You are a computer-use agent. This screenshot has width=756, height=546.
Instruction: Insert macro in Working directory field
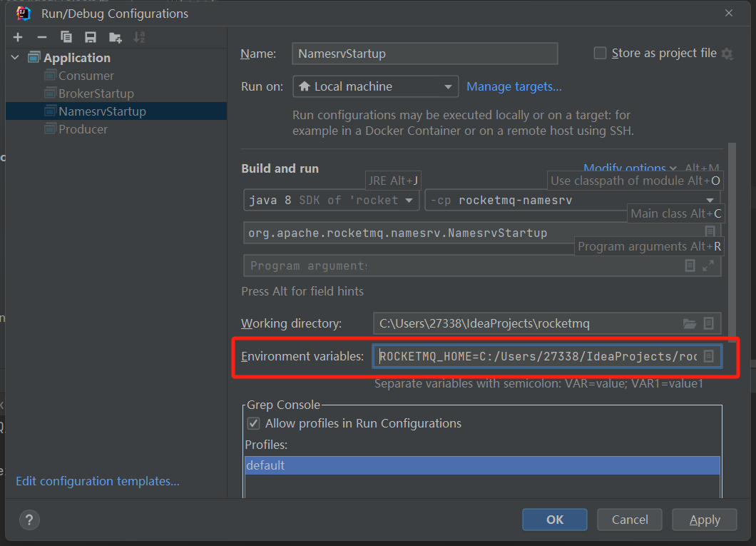click(x=708, y=323)
